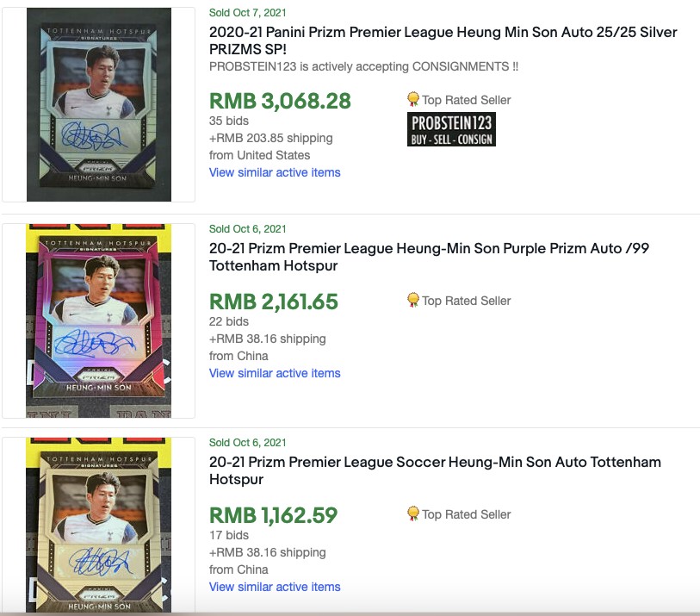Click the 22 bids count

[x=229, y=321]
